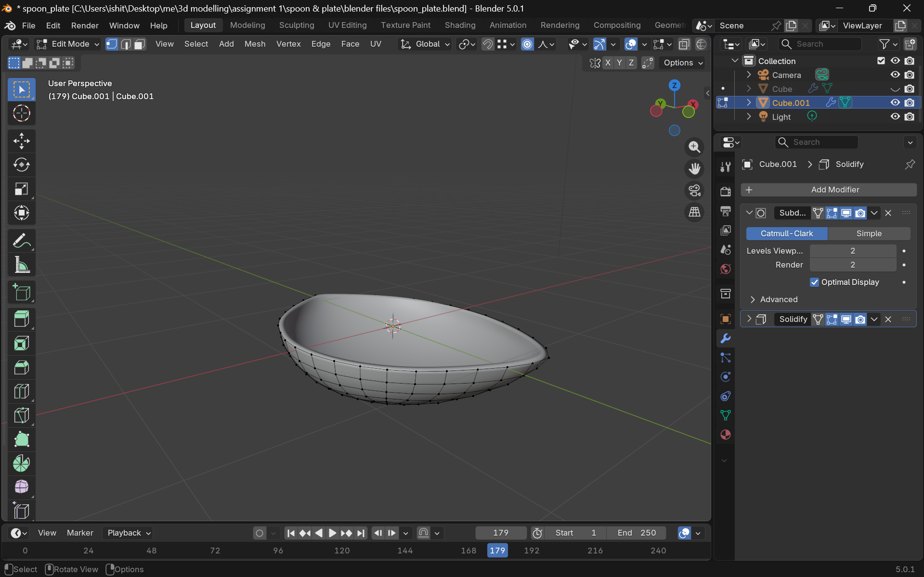Screen dimensions: 924x577
Task: Play the animation
Action: pyautogui.click(x=332, y=533)
